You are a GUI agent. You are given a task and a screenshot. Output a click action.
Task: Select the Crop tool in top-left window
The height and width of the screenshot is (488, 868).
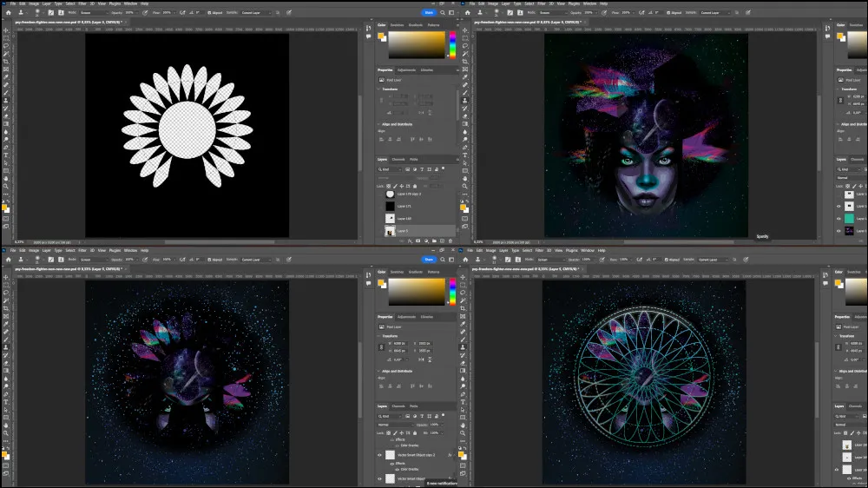(x=6, y=62)
